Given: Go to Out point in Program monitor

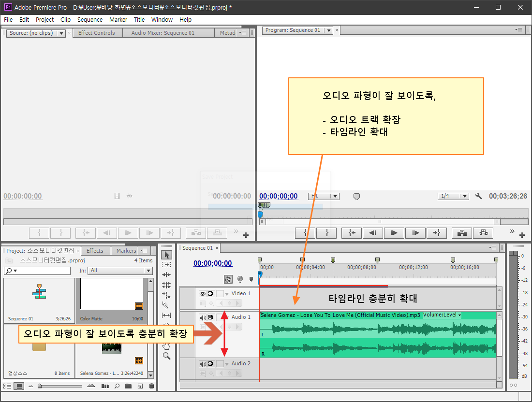Looking at the screenshot, I should pyautogui.click(x=436, y=233).
